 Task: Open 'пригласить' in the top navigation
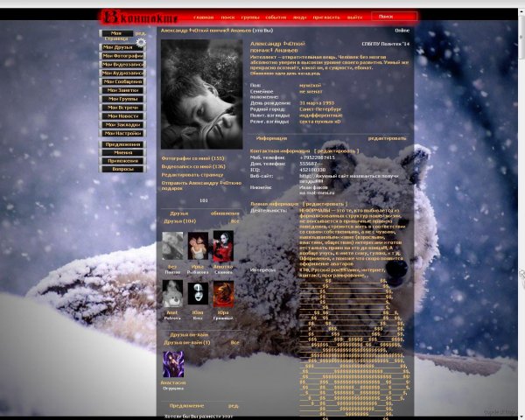(x=326, y=17)
